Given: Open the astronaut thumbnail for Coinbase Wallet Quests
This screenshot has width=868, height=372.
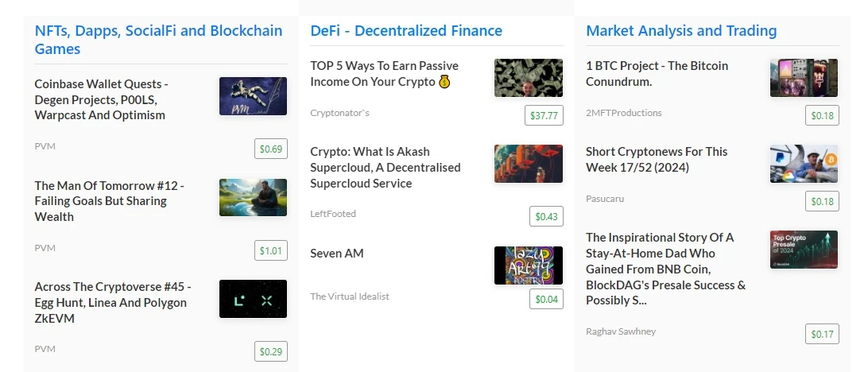Looking at the screenshot, I should (253, 96).
